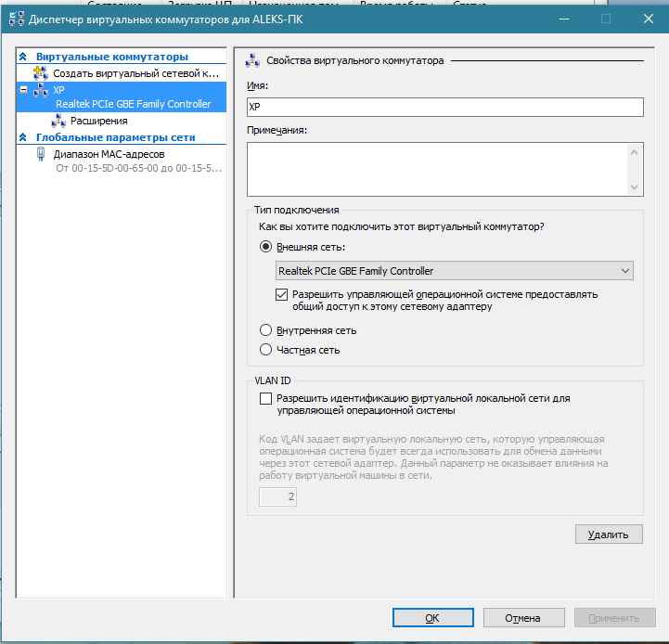Click inside the Примечания text area

[x=437, y=170]
